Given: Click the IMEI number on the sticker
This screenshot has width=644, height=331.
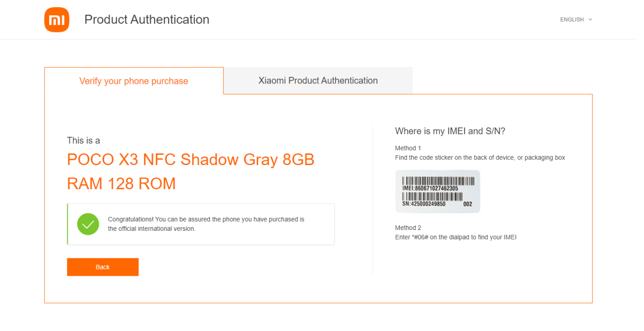Looking at the screenshot, I should point(430,189).
